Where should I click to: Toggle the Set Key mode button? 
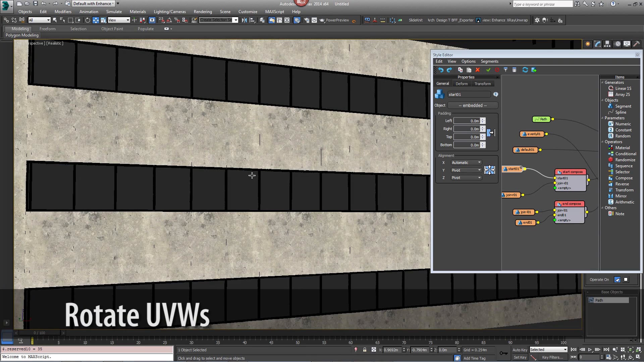520,357
